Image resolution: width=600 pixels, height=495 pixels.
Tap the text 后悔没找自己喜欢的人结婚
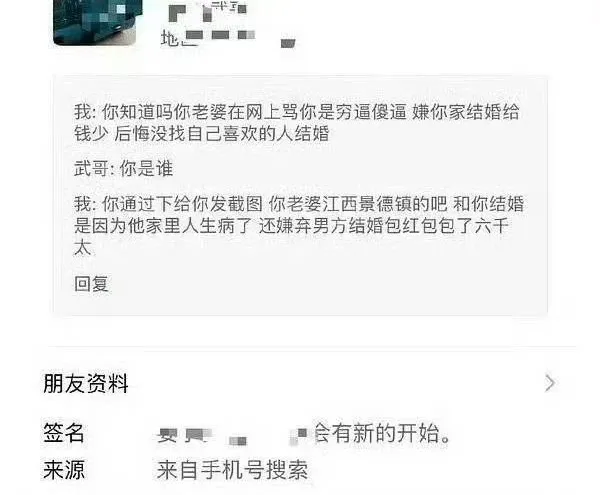222,134
